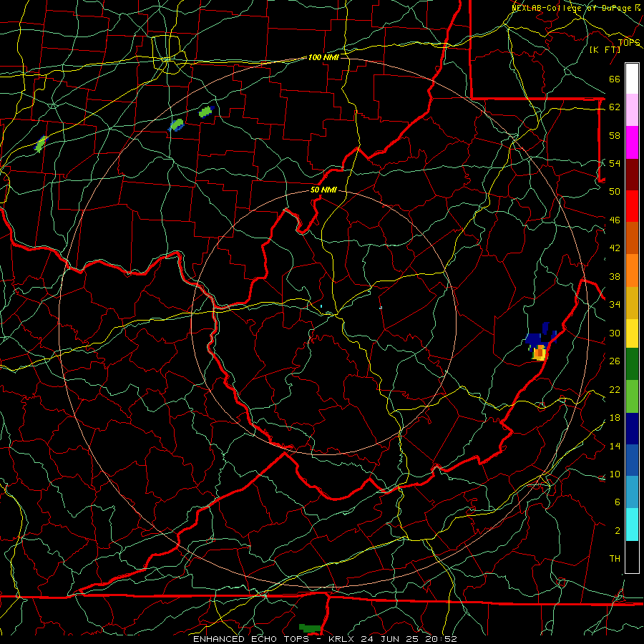Image resolution: width=644 pixels, height=644 pixels.
Task: Pick the bright orange legend swatch
Action: click(632, 270)
